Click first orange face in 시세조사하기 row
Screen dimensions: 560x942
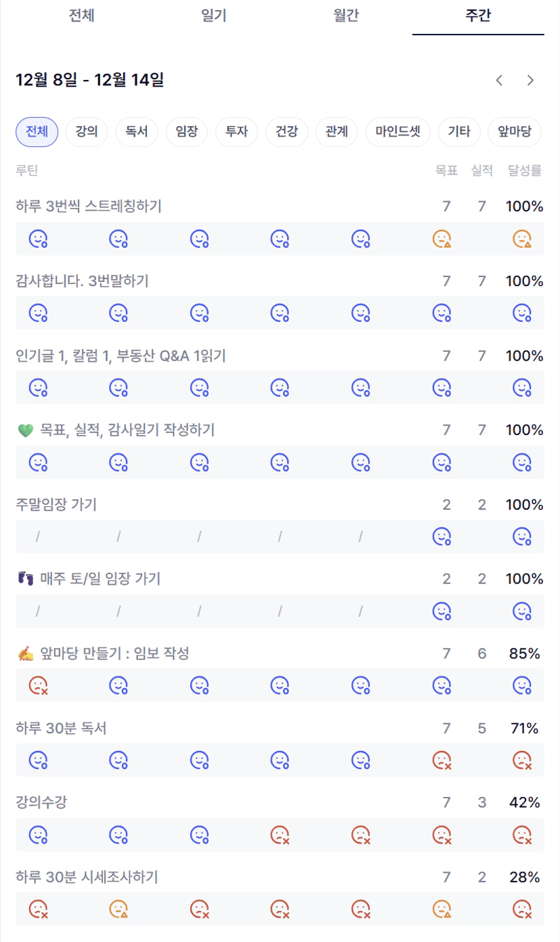click(119, 908)
